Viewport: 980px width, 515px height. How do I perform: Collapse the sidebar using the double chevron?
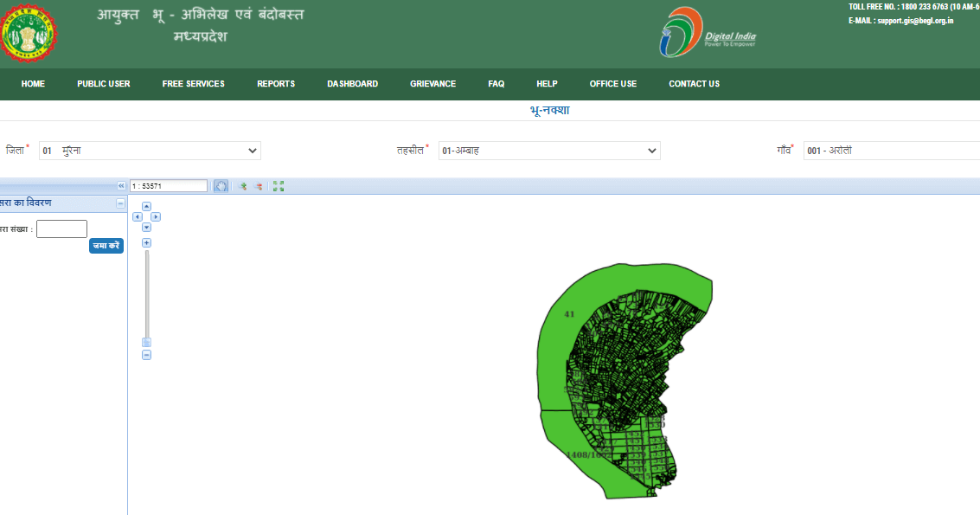point(122,184)
